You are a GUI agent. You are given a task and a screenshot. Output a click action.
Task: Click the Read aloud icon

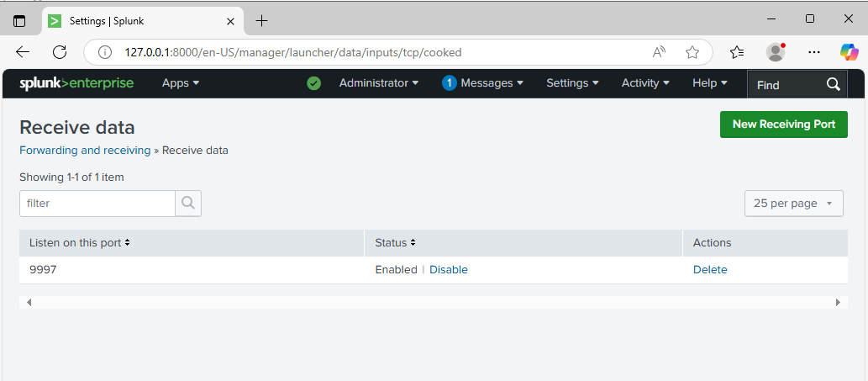click(659, 53)
